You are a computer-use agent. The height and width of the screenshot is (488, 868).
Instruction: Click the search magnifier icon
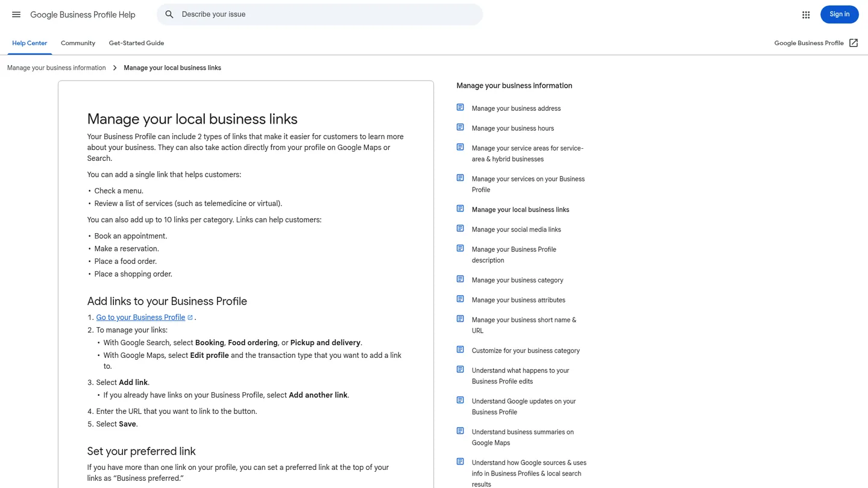pyautogui.click(x=169, y=14)
